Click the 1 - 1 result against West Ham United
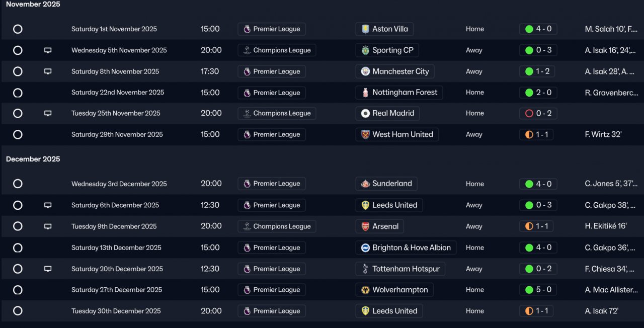 (x=536, y=135)
